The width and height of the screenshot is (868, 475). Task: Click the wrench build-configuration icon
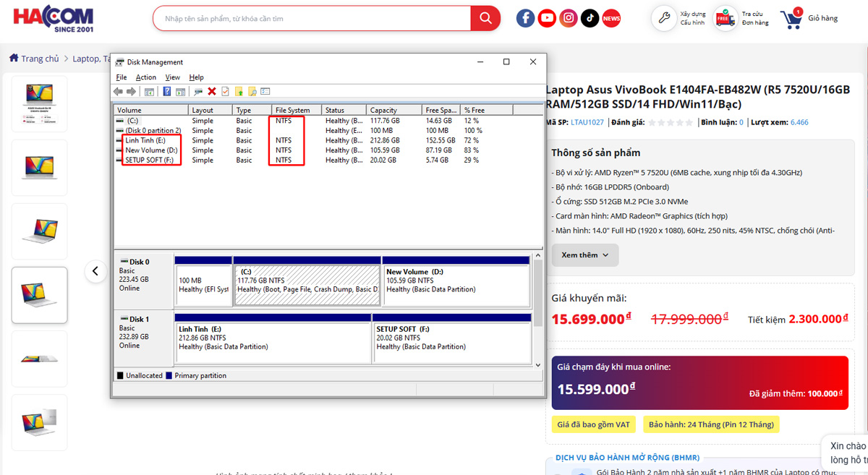[664, 18]
